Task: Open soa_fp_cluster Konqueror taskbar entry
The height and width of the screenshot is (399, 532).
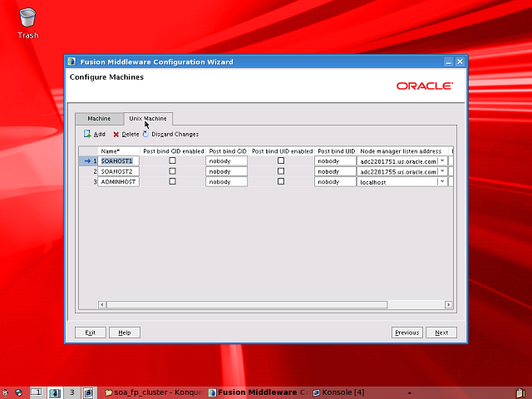Action: point(155,392)
